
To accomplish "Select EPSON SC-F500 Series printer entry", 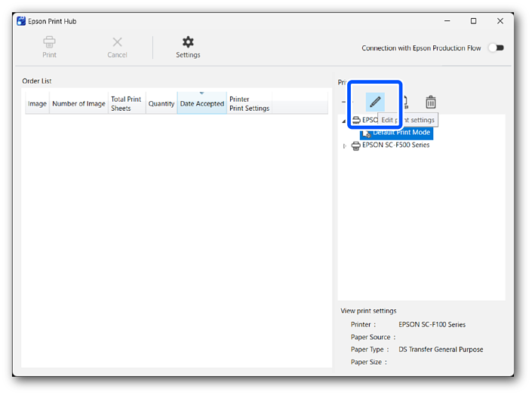I will coord(395,145).
